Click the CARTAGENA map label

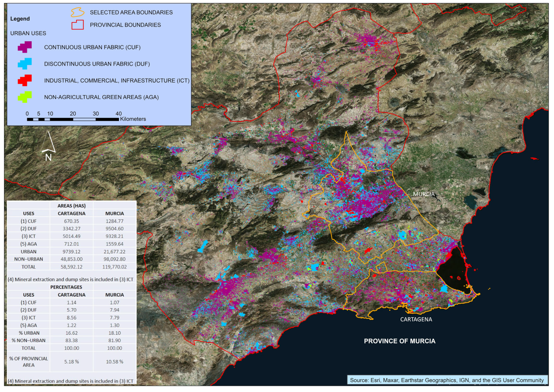tap(416, 320)
